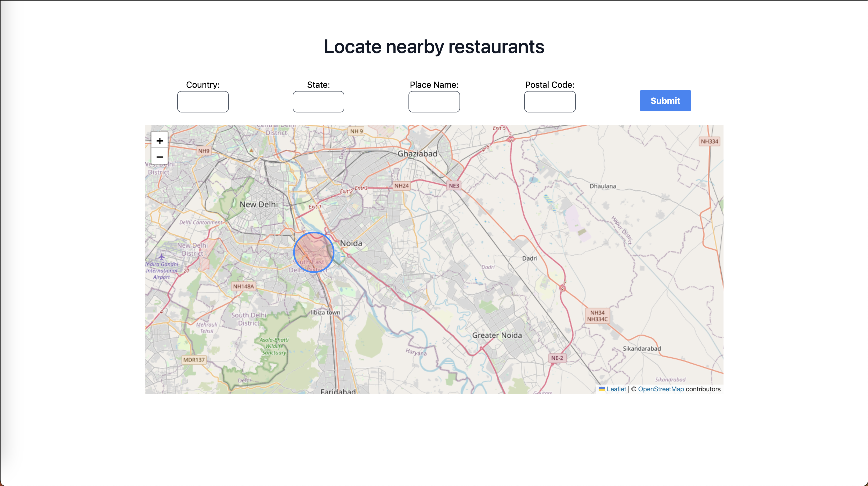This screenshot has width=868, height=486.
Task: Click the Indira Gandhi Airport plane icon
Action: coord(162,257)
